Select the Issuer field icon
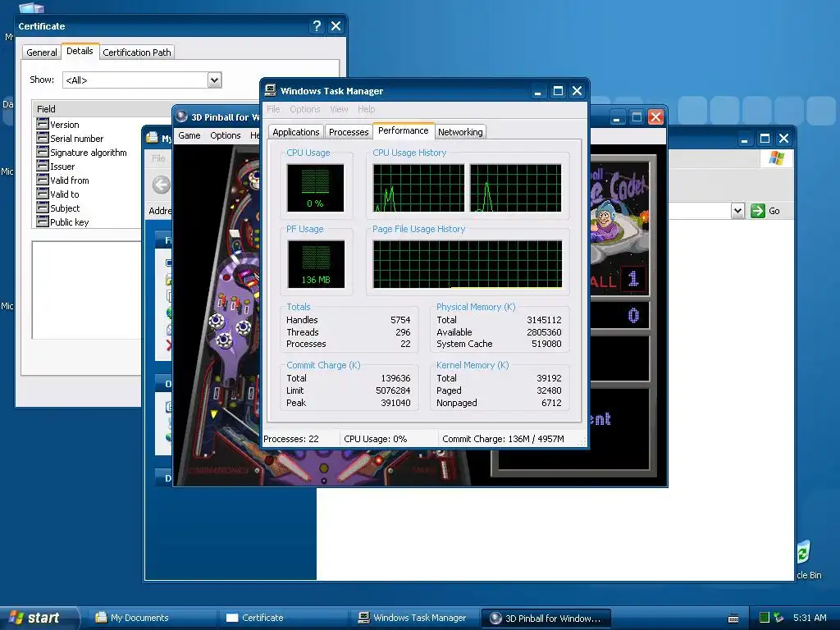The height and width of the screenshot is (630, 840). (x=43, y=166)
